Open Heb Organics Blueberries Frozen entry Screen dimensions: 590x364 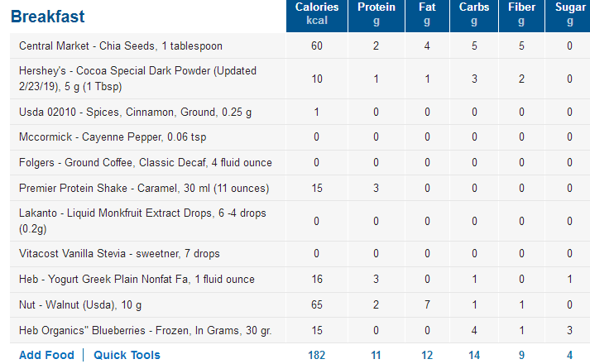tap(146, 330)
